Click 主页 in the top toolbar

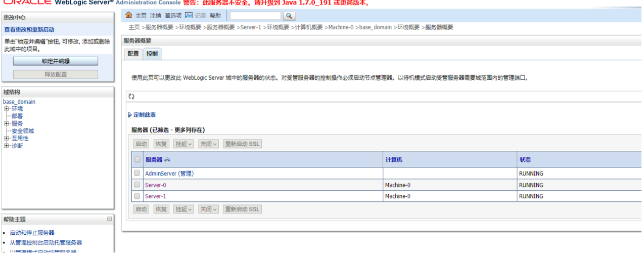(141, 16)
